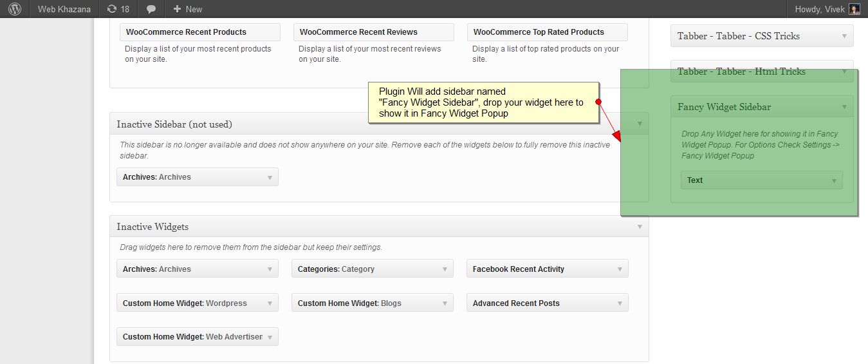Screen dimensions: 868x364
Task: Click the Inactive Sidebar (not used) header
Action: pos(379,124)
